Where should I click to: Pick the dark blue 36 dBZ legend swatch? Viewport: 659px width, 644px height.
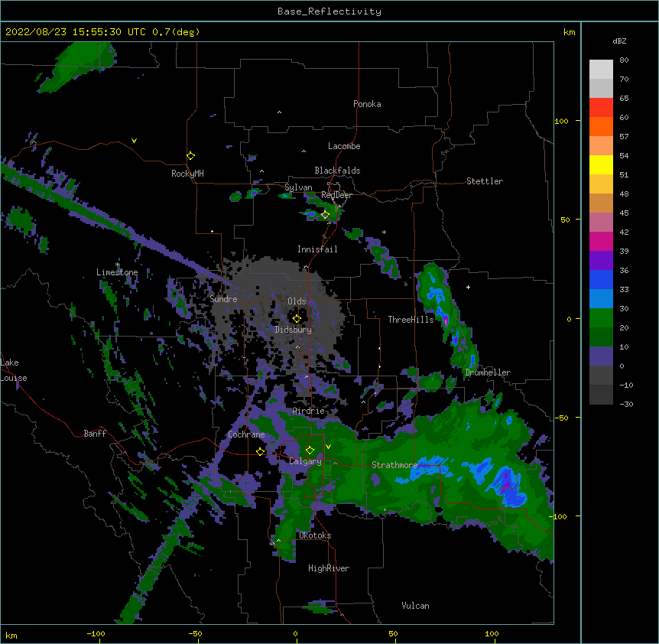click(601, 279)
